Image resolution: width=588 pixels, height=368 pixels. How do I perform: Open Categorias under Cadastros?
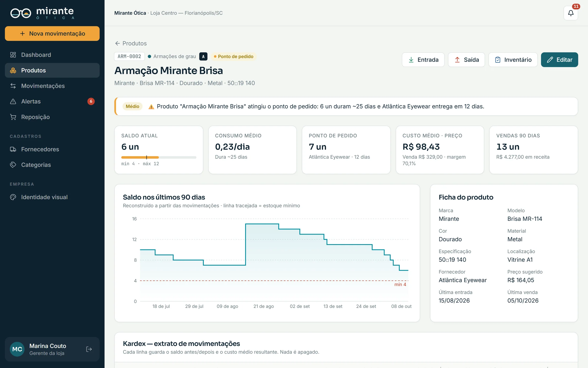coord(52,165)
